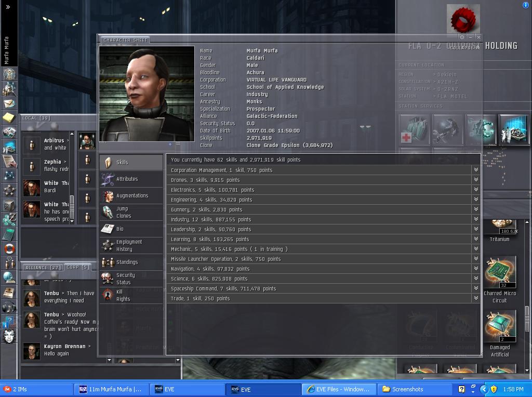The width and height of the screenshot is (532, 397).
Task: Switch to the Alliance [27] chat tab
Action: coord(43,268)
